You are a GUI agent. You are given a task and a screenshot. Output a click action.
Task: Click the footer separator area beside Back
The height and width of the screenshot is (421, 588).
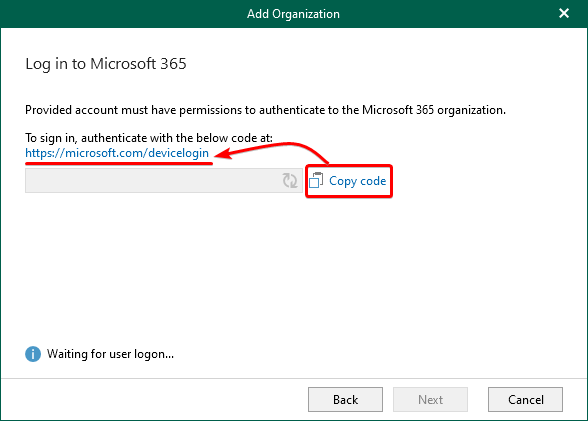(154, 399)
